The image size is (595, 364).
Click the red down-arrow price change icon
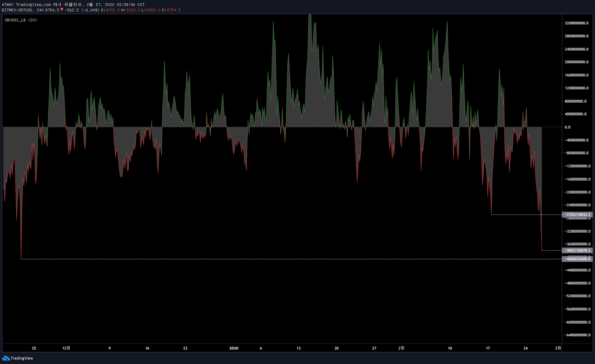[x=62, y=9]
